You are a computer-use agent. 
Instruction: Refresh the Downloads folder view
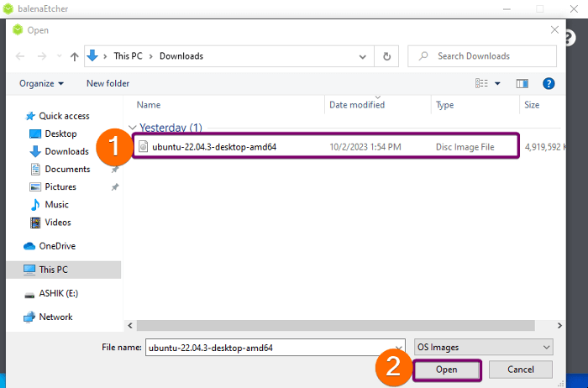point(386,56)
